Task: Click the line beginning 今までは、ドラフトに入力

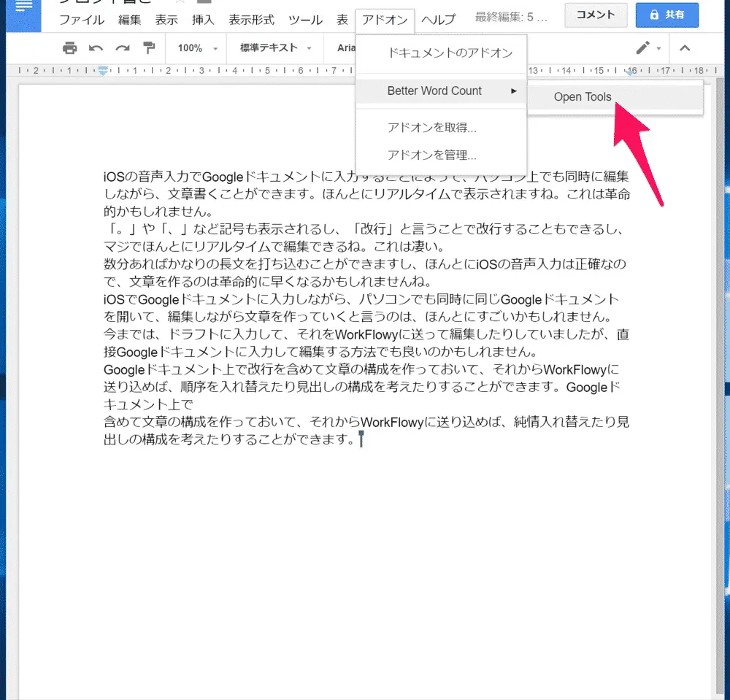Action: tap(366, 334)
